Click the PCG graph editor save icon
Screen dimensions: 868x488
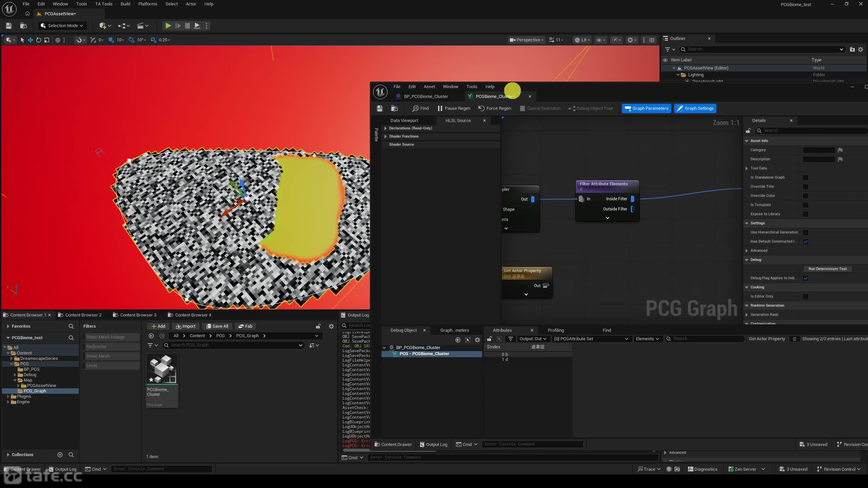click(x=379, y=108)
